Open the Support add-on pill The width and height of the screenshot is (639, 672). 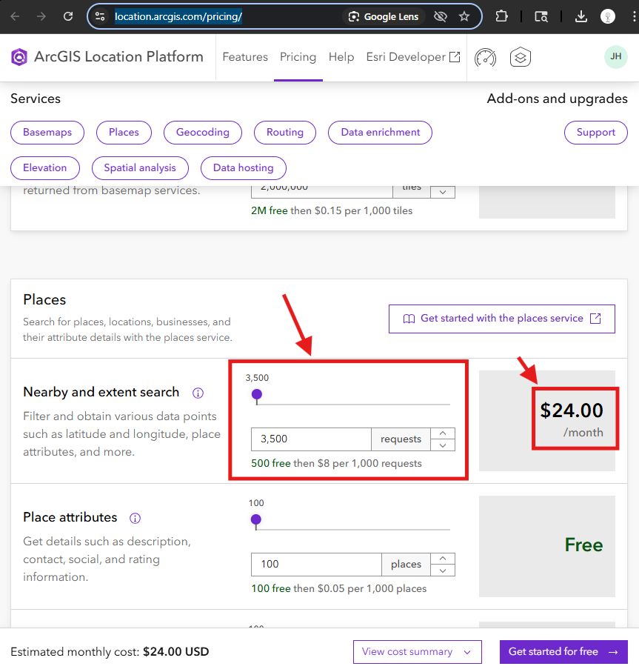point(596,133)
